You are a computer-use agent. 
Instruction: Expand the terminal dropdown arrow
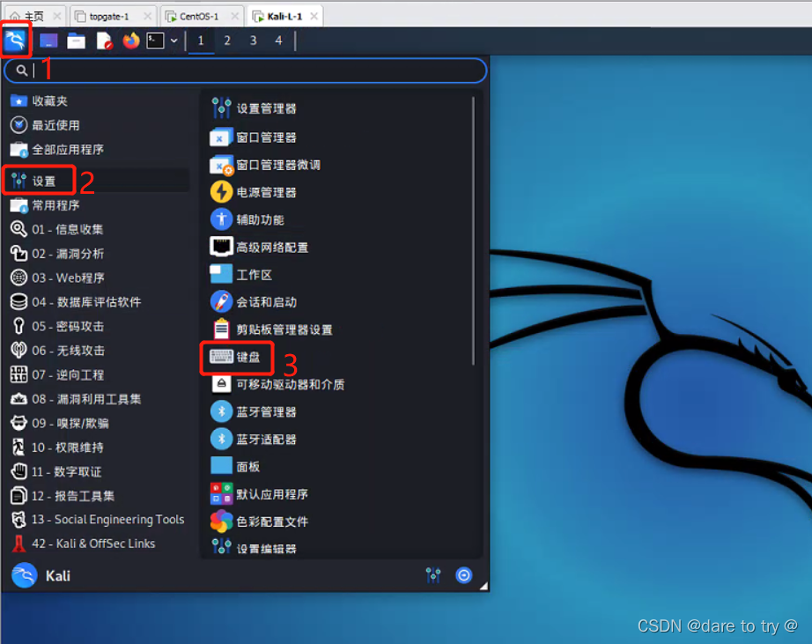pos(174,41)
